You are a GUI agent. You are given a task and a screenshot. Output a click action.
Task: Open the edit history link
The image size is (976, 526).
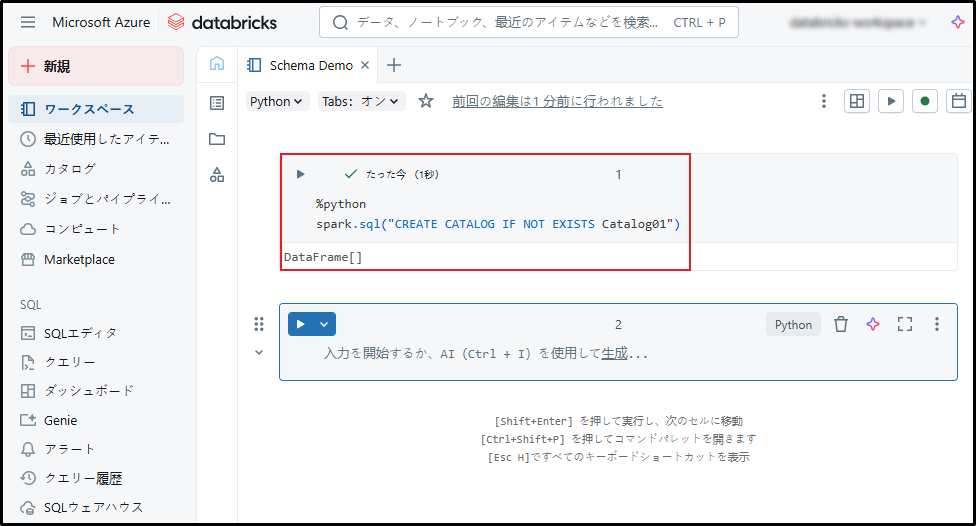(x=557, y=101)
